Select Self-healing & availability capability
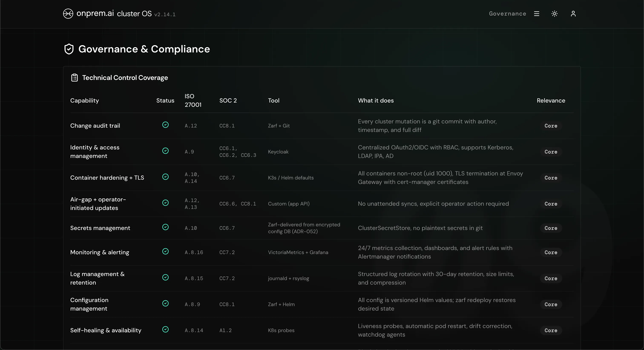 (x=106, y=330)
